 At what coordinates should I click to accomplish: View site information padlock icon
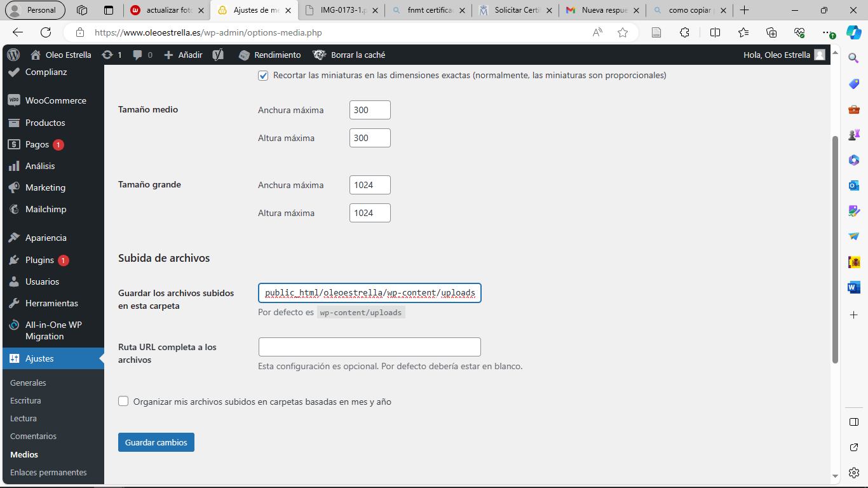point(79,32)
